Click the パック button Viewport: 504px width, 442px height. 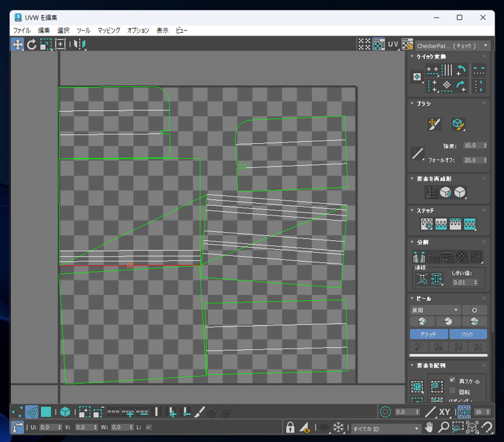(x=467, y=334)
